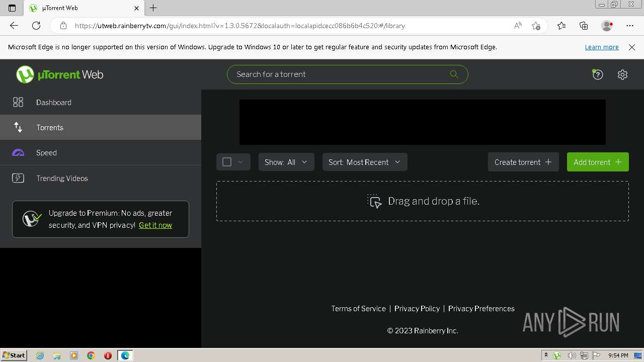The height and width of the screenshot is (362, 644).
Task: Dismiss the Edge unsupported notification bar
Action: click(632, 47)
